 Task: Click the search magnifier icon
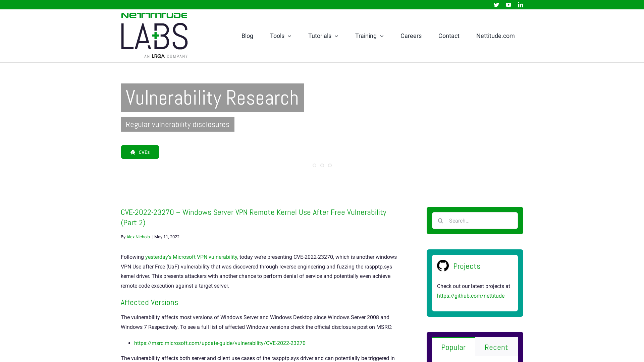[x=440, y=221]
